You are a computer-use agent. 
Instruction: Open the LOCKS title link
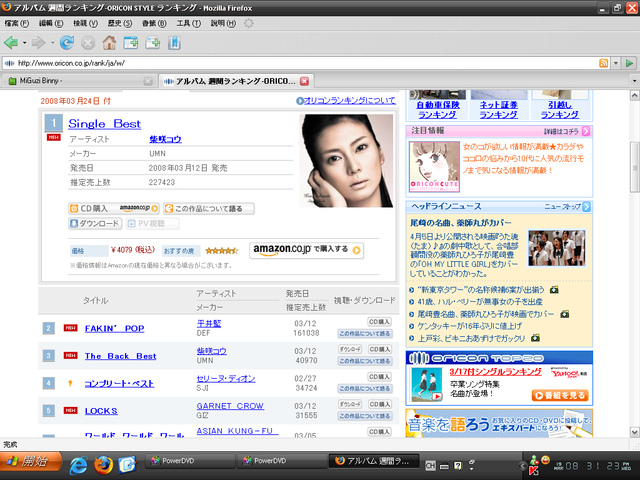tap(101, 411)
